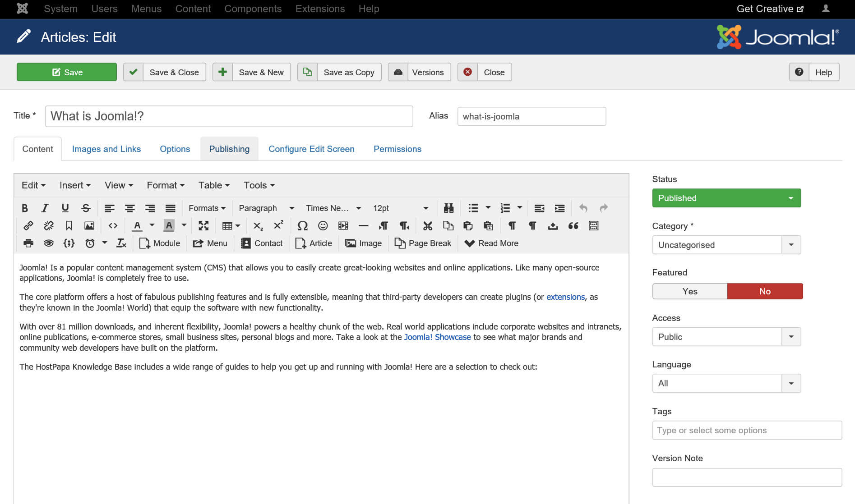Viewport: 855px width, 504px height.
Task: Insert a Read More break
Action: (x=491, y=243)
